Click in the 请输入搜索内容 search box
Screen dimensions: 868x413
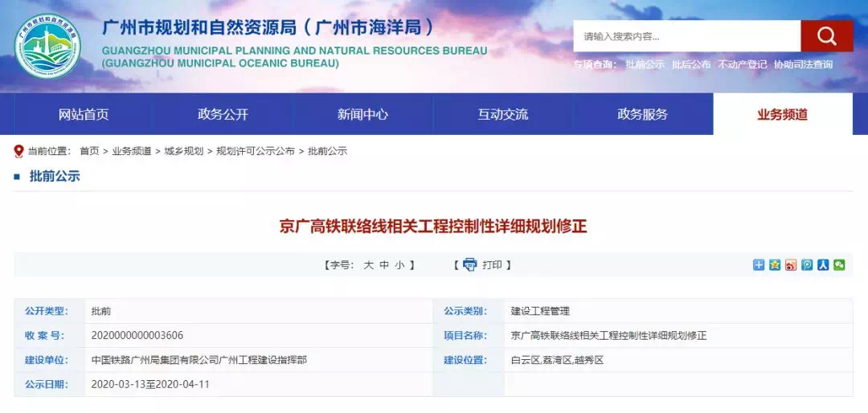click(x=687, y=36)
